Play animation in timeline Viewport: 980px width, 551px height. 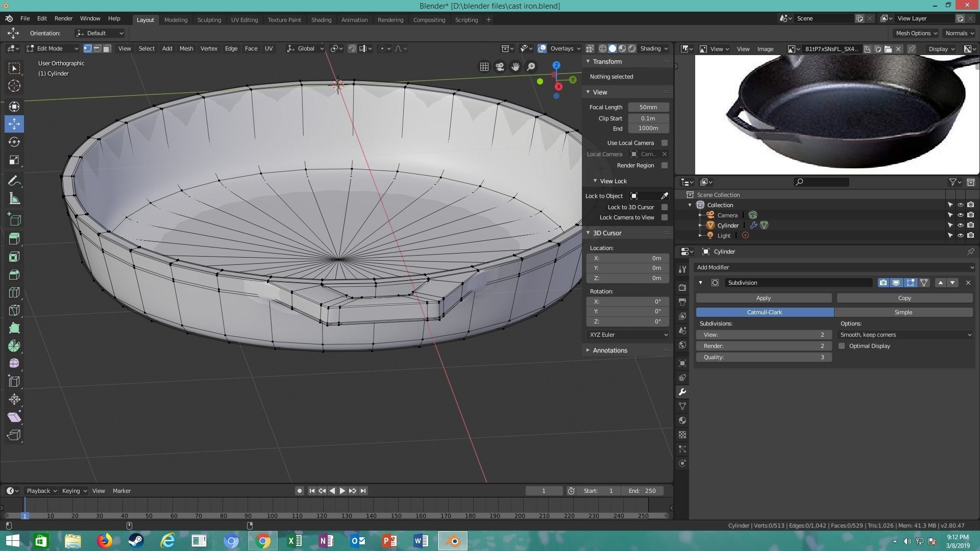coord(342,491)
